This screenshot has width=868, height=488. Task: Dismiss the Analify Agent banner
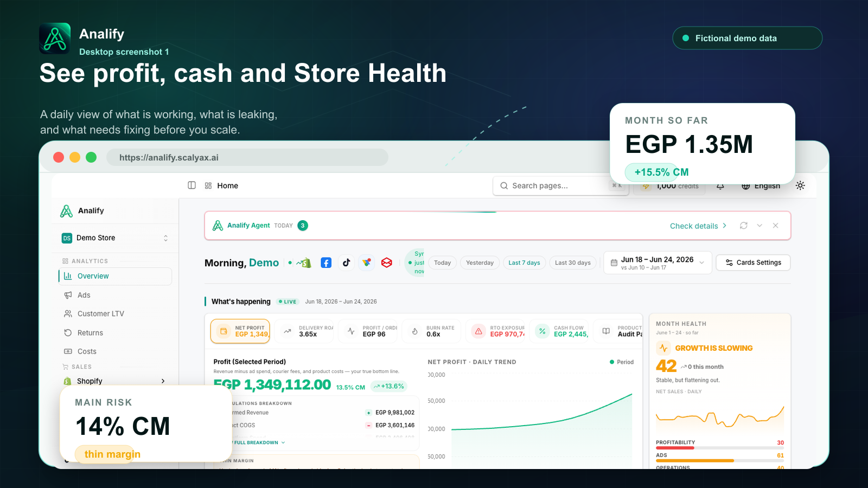point(776,226)
